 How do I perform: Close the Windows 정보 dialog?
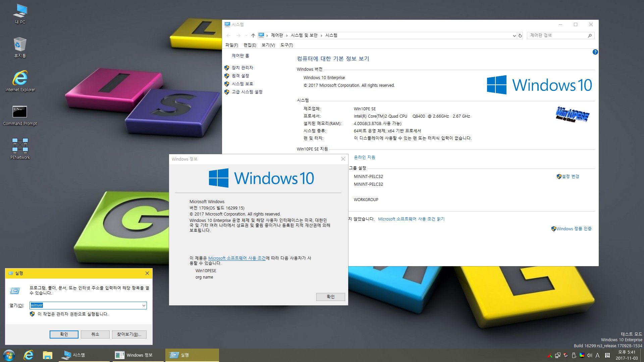pos(343,159)
